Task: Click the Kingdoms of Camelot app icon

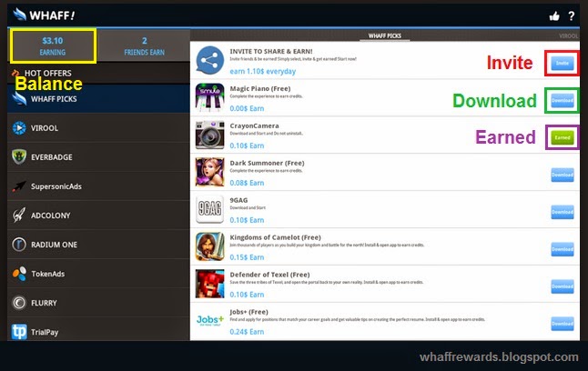Action: pos(210,246)
